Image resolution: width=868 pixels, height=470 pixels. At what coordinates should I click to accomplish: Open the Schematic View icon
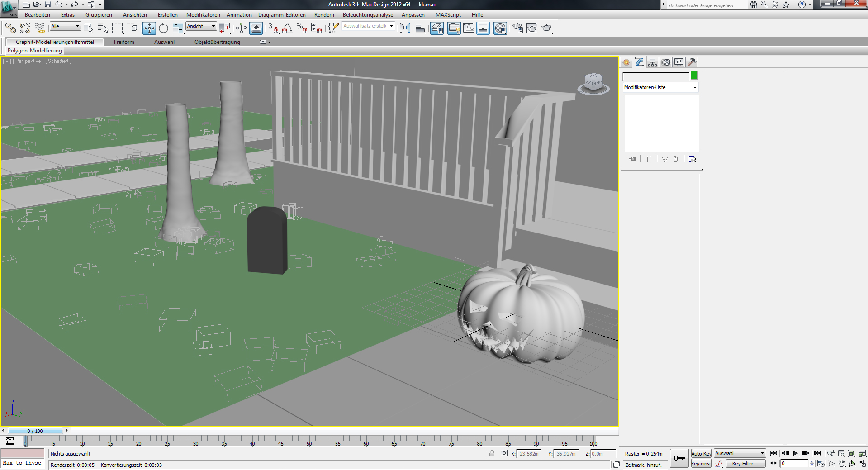[483, 28]
